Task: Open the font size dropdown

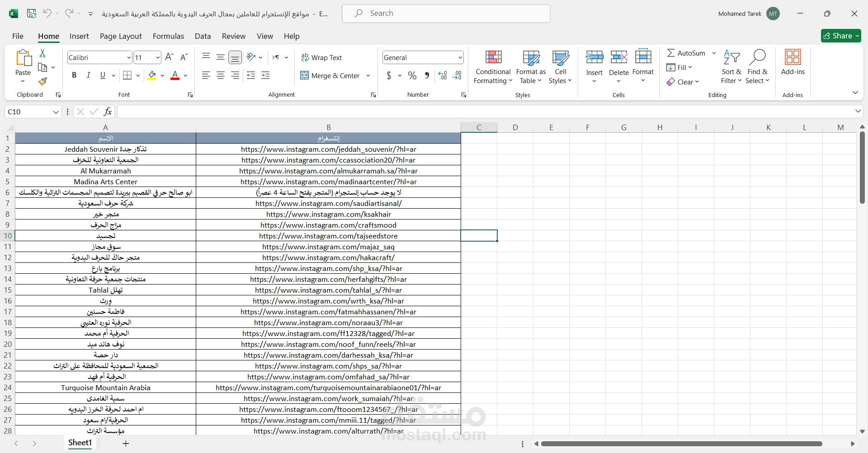Action: [x=157, y=57]
